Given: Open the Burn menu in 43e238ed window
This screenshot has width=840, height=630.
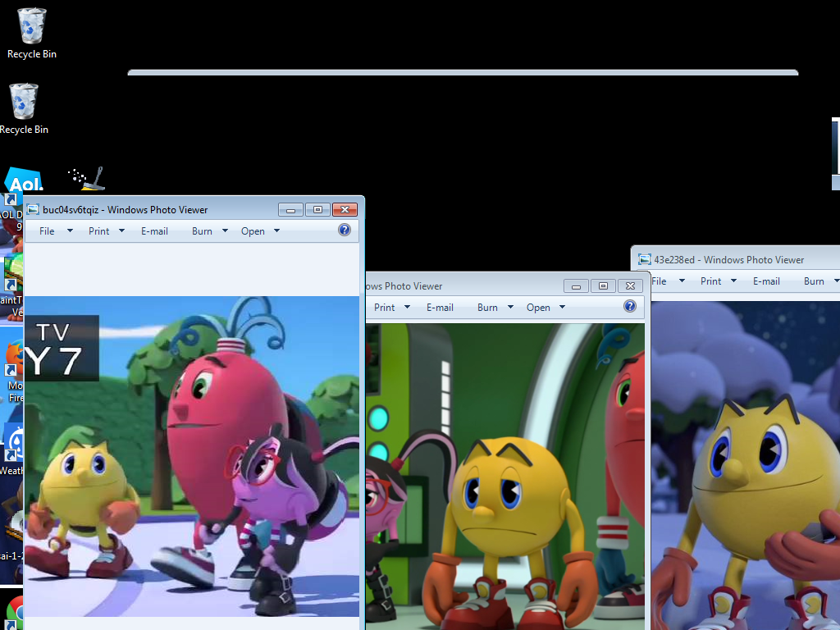Looking at the screenshot, I should (815, 281).
